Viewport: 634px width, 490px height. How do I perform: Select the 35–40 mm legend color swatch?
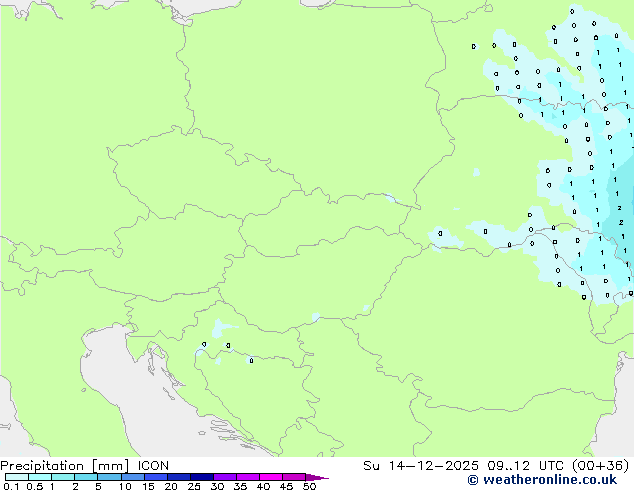pyautogui.click(x=247, y=477)
